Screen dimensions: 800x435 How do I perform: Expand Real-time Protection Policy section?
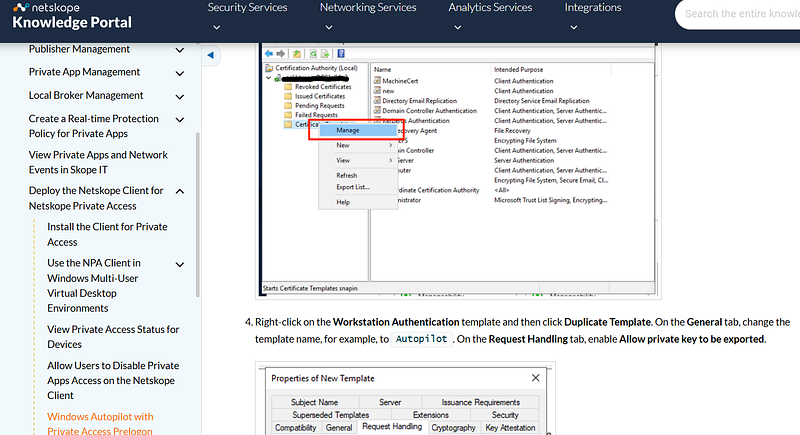click(180, 120)
